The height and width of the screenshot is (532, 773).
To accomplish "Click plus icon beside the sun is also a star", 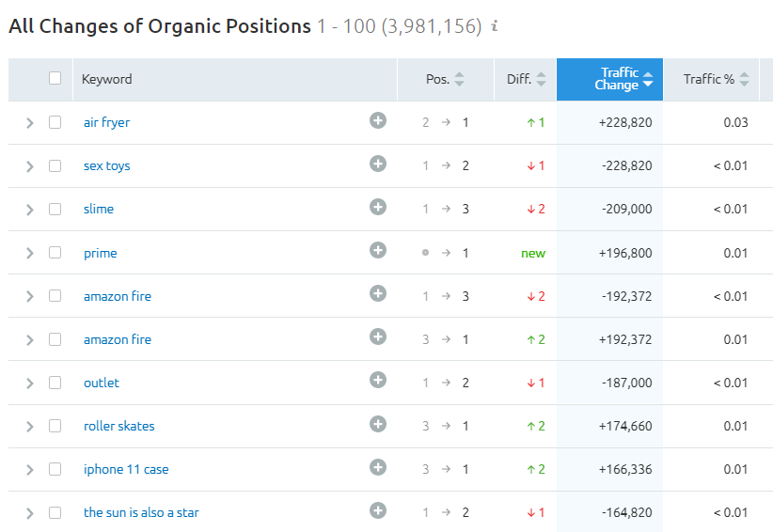I will click(378, 510).
